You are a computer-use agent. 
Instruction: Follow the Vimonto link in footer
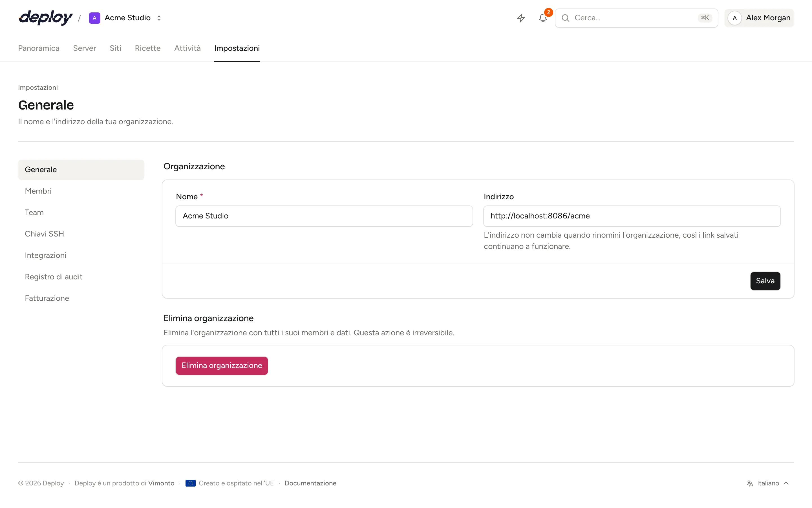(161, 483)
